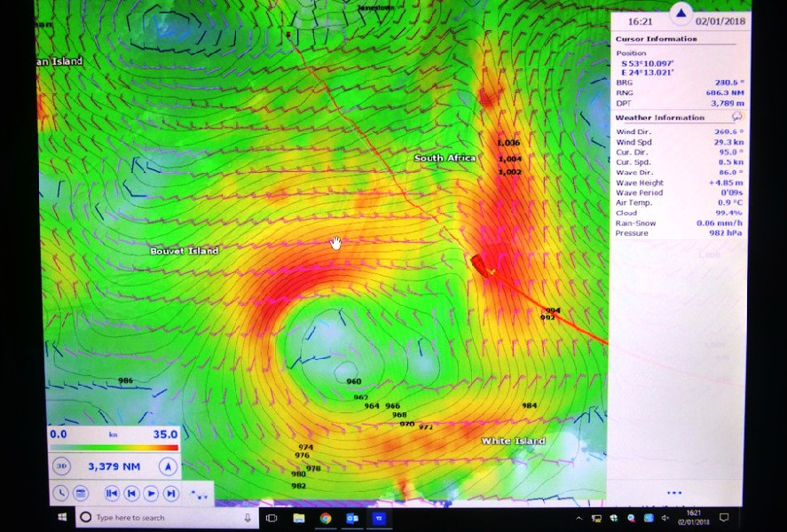Click the weather cloud icon in Weather Information
The width and height of the screenshot is (787, 532).
point(736,117)
